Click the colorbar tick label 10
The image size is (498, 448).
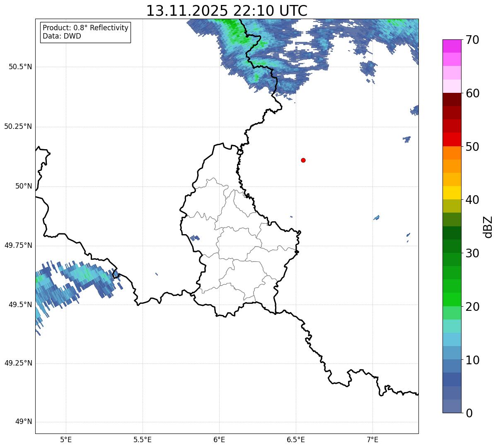(x=473, y=360)
